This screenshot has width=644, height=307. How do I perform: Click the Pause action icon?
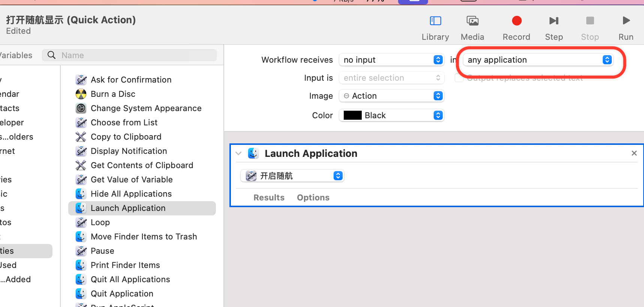[81, 251]
